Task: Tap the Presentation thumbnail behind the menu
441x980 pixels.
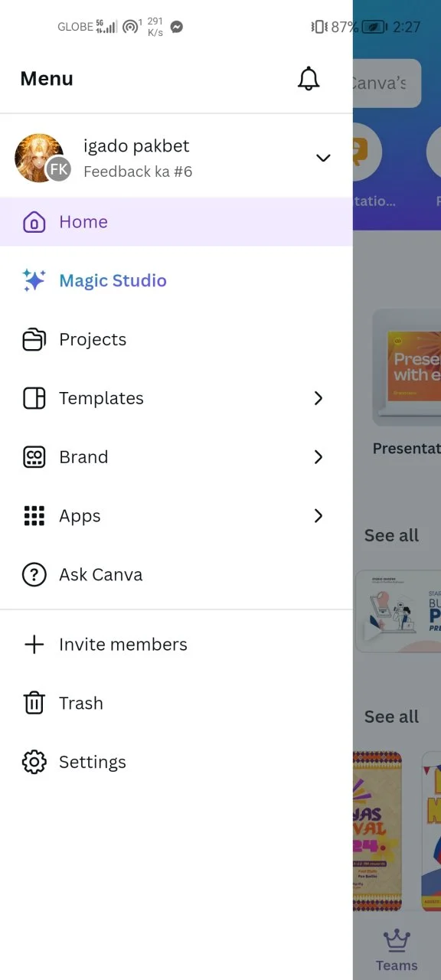Action: 407,368
